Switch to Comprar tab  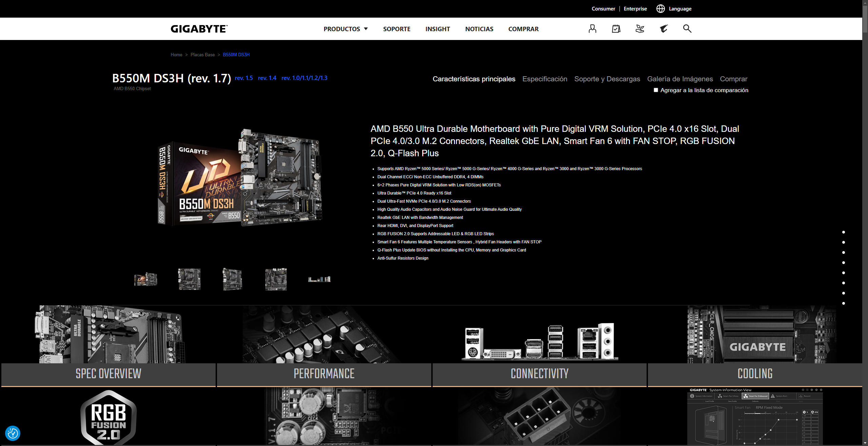tap(734, 79)
